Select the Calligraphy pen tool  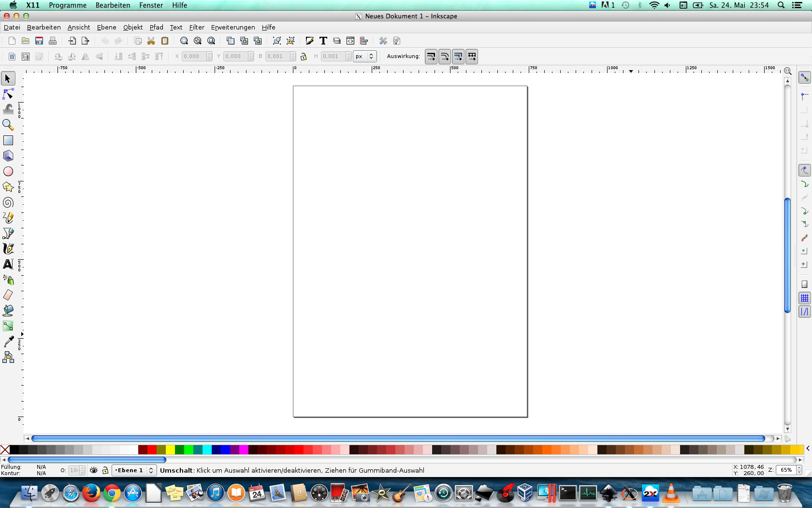point(8,249)
